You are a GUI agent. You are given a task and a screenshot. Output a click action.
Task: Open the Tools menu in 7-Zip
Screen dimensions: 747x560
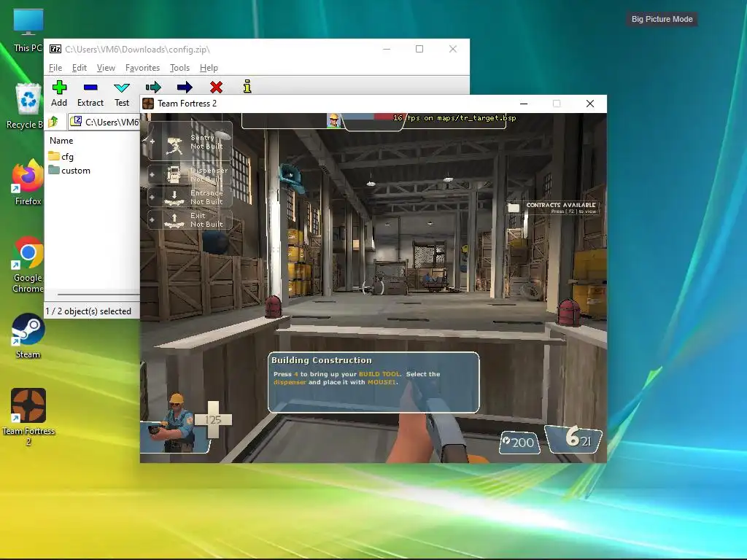[179, 68]
